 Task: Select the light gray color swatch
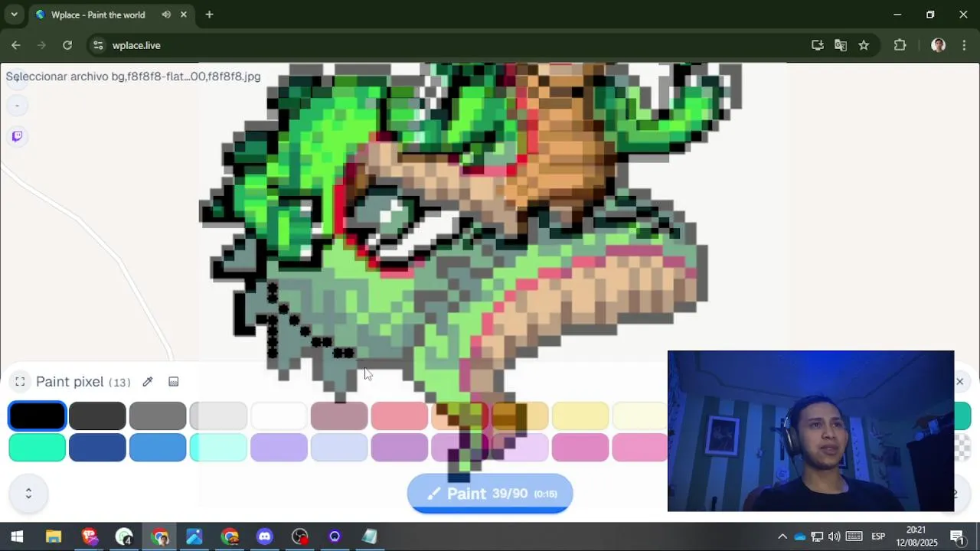click(218, 416)
